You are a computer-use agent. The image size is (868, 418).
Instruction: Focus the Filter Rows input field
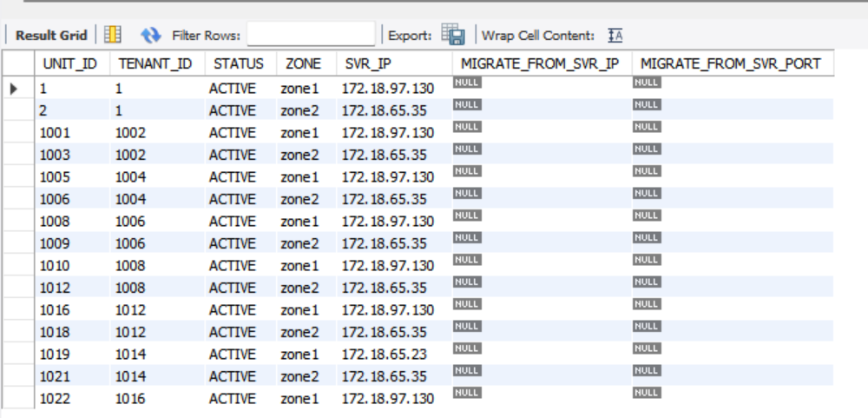click(x=311, y=35)
